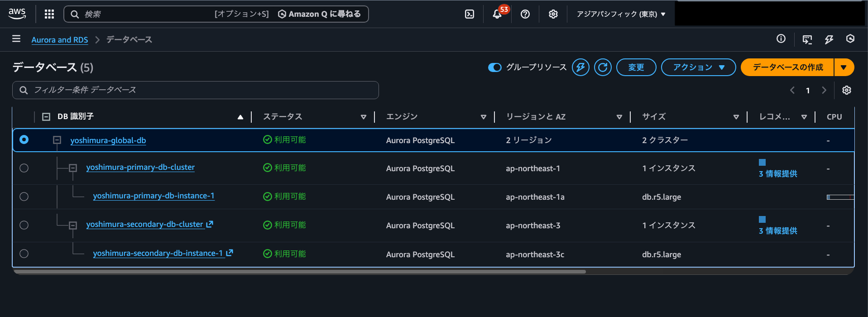Refresh the database list
868x317 pixels.
tap(603, 67)
